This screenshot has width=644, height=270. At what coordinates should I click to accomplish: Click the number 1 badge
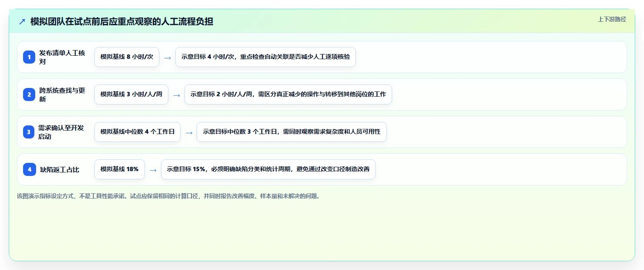[29, 57]
